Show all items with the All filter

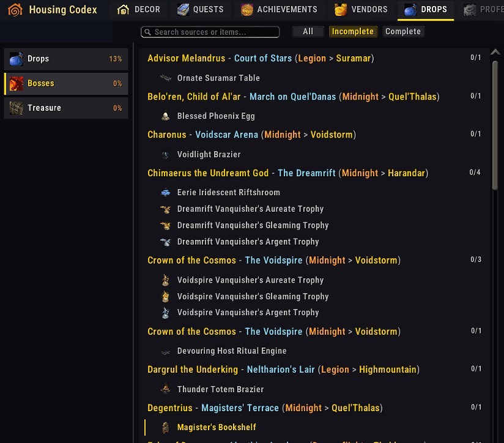pyautogui.click(x=308, y=31)
